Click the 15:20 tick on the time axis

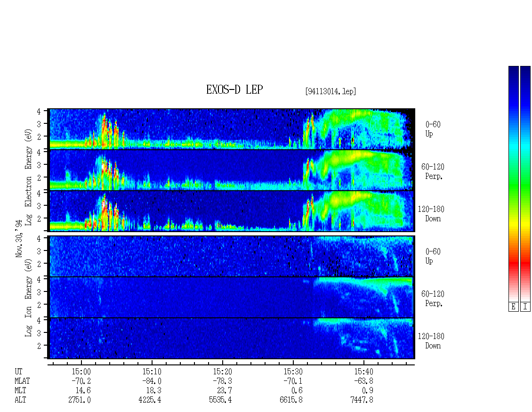click(222, 363)
